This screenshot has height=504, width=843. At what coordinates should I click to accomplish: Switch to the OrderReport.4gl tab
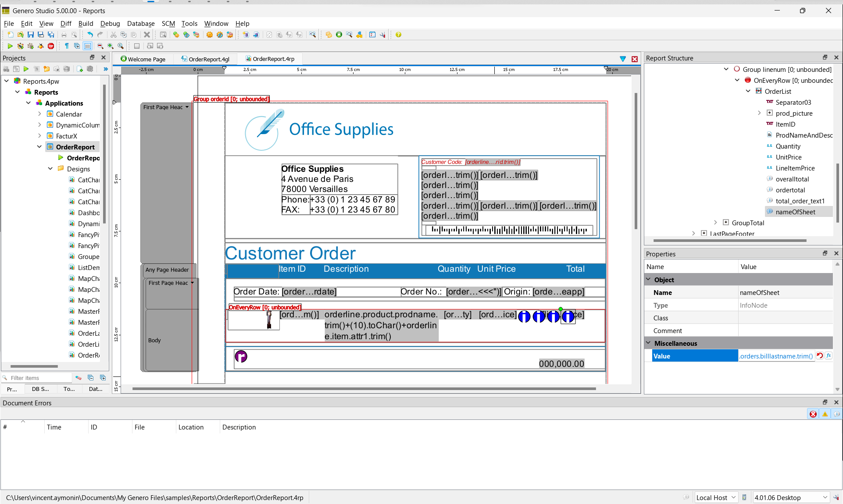pyautogui.click(x=206, y=59)
